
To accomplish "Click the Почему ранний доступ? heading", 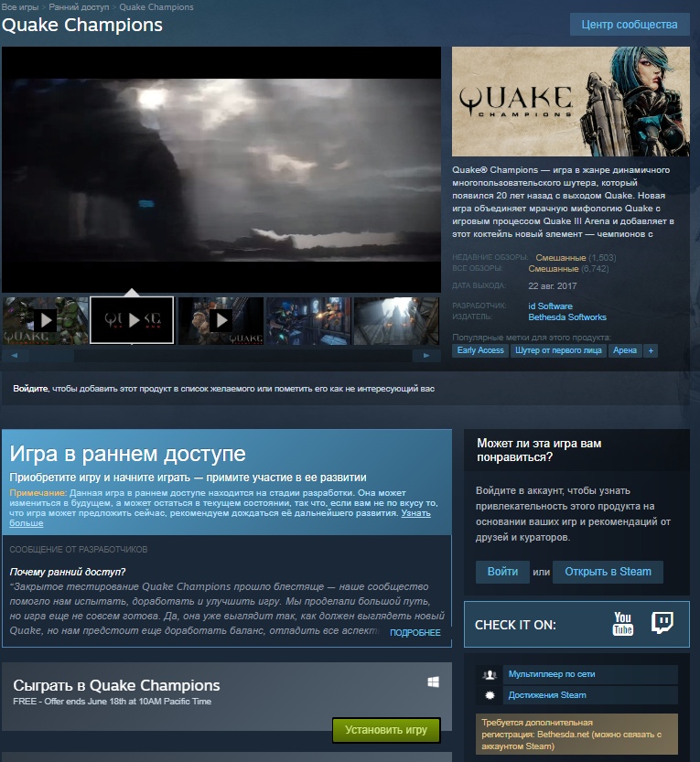I will [x=67, y=572].
